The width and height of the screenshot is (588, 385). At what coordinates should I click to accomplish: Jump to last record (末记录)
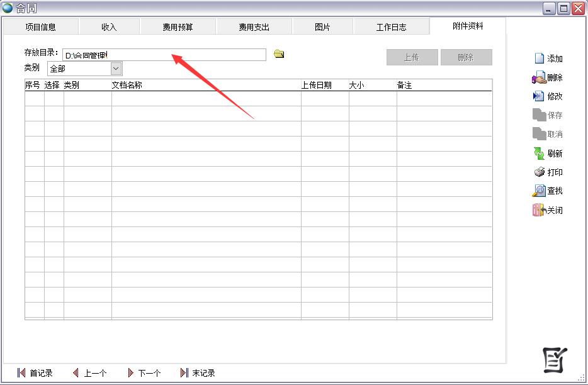pyautogui.click(x=184, y=373)
